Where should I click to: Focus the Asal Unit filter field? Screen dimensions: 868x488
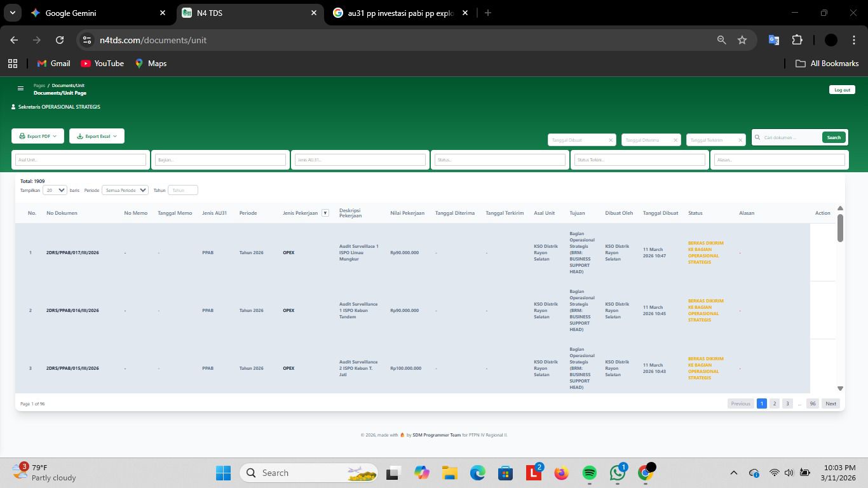(x=81, y=160)
